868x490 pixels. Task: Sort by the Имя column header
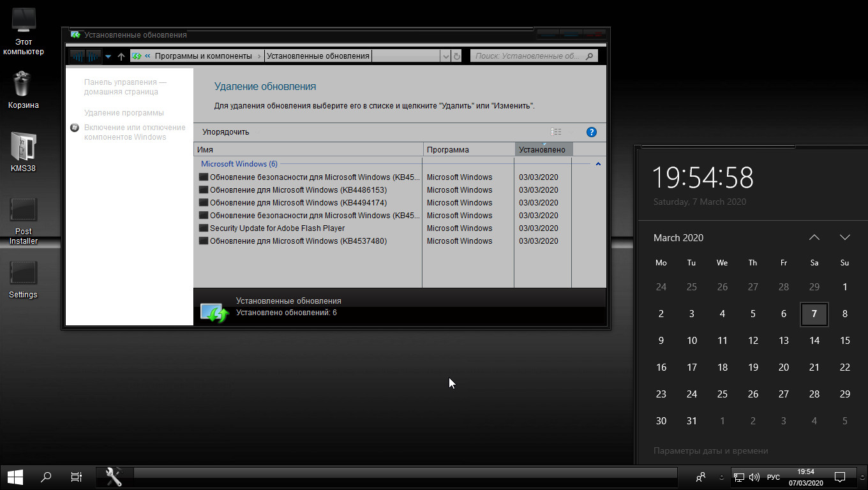point(308,149)
